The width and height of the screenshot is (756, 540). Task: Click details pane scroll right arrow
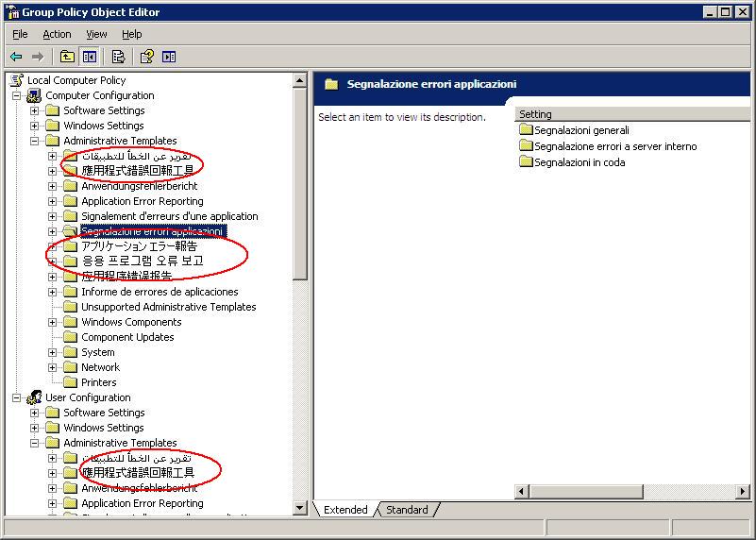pyautogui.click(x=743, y=491)
